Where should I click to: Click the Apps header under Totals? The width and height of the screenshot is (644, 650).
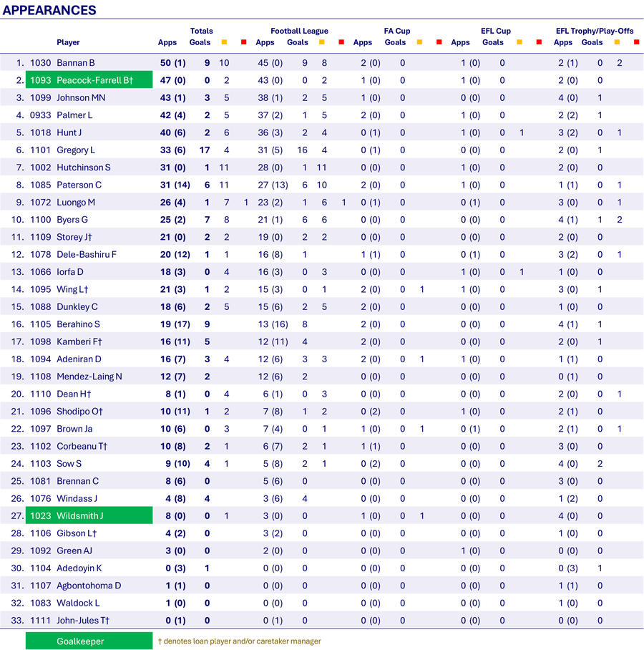167,42
